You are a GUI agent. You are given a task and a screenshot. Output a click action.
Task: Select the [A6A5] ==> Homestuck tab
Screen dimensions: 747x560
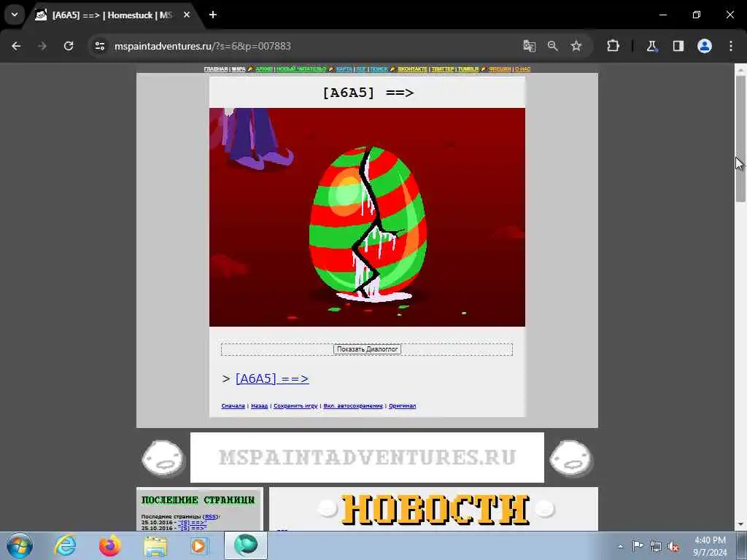[x=112, y=15]
